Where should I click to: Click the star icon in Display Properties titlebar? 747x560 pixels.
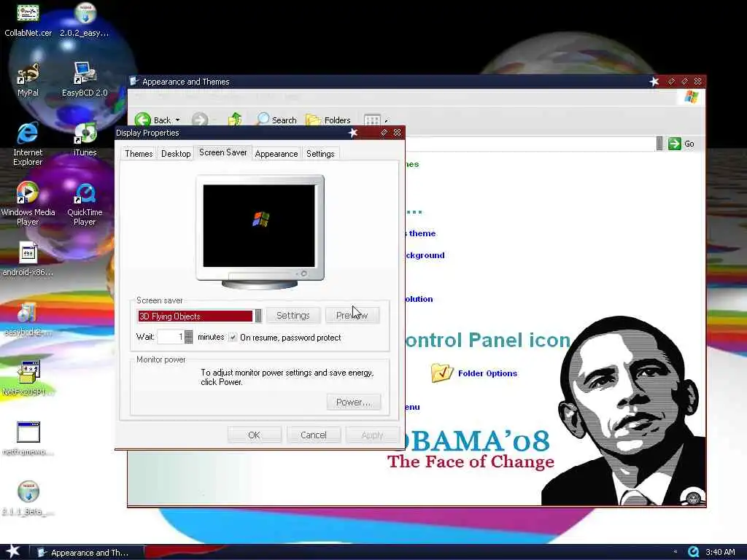[353, 133]
